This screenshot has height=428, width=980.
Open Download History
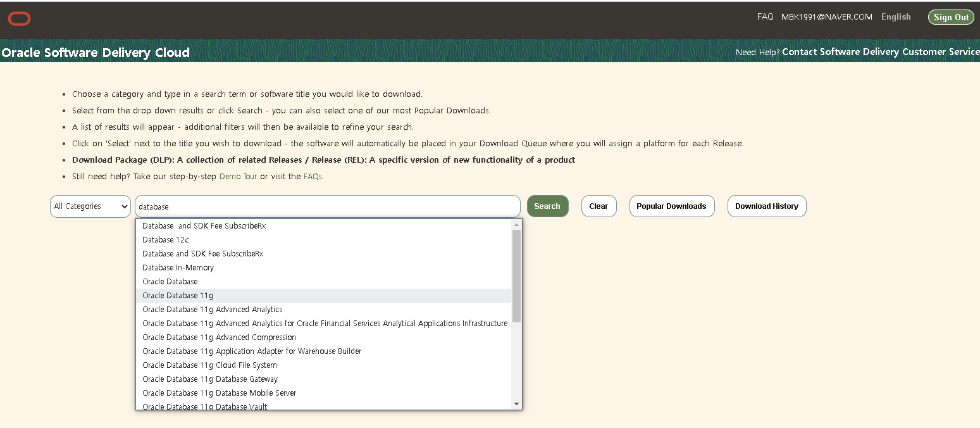click(767, 206)
